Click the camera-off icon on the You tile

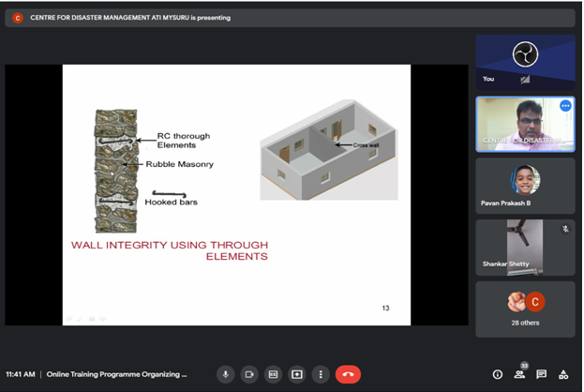point(525,80)
